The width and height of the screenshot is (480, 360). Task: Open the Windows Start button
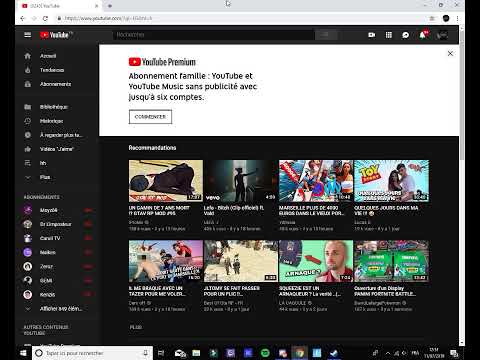pos(23,353)
